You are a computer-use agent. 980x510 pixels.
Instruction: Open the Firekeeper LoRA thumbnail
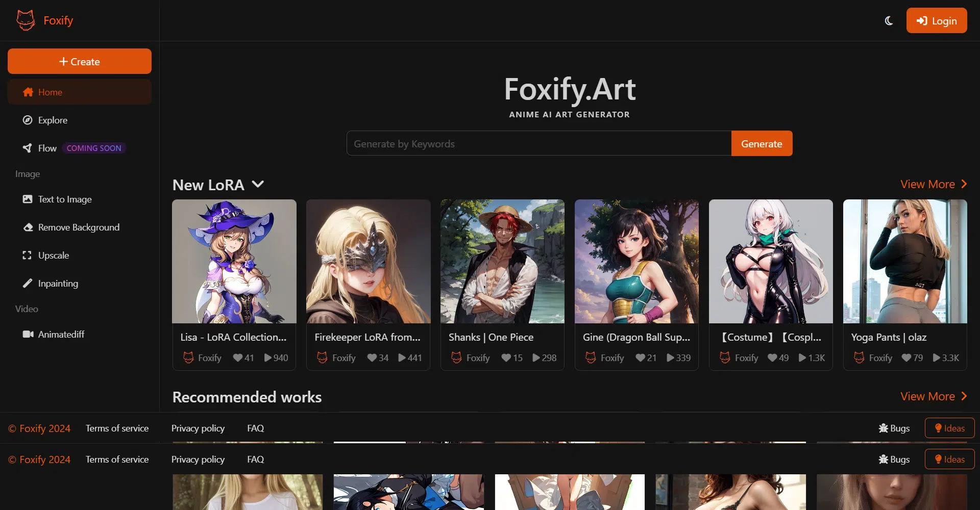[x=368, y=261]
